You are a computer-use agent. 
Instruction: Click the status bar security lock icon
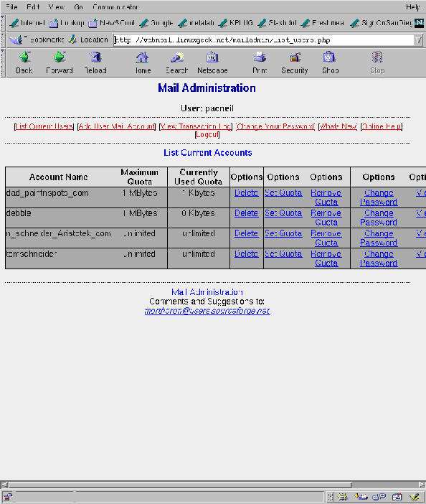(x=8, y=498)
